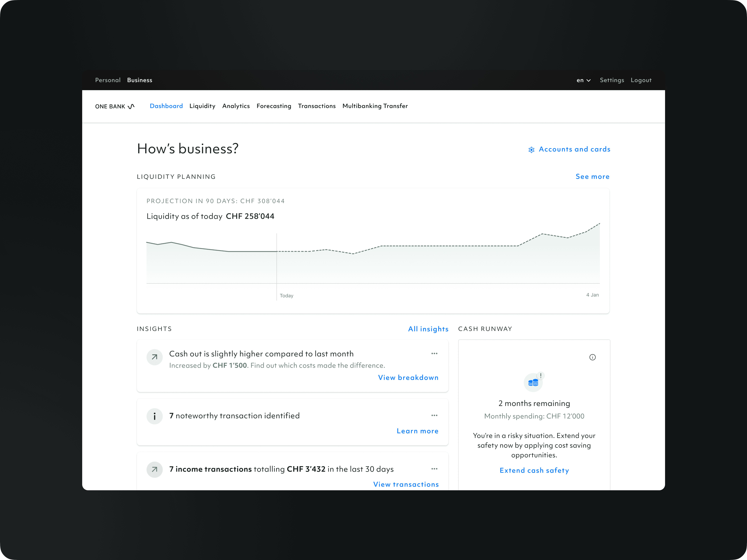Click 'You're in a risky situation' message
Viewport: 747px width, 560px height.
point(534,446)
